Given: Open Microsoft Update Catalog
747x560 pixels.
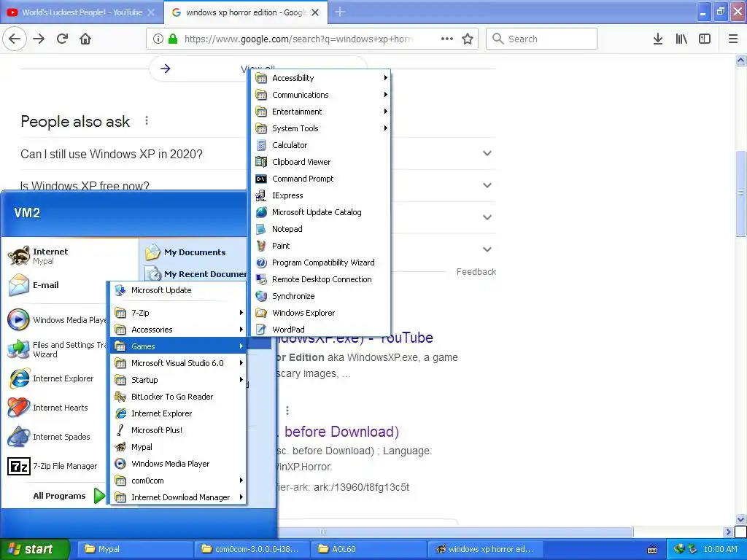Looking at the screenshot, I should coord(320,212).
